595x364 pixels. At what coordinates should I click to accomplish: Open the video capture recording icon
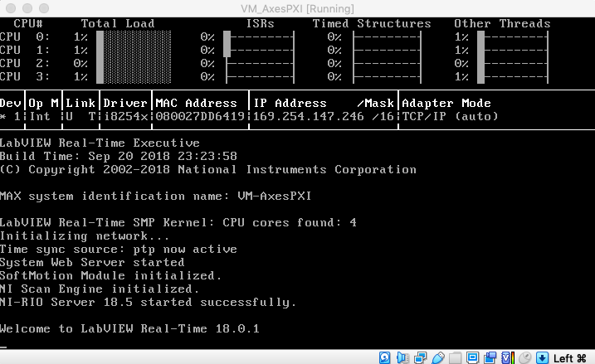click(x=490, y=357)
